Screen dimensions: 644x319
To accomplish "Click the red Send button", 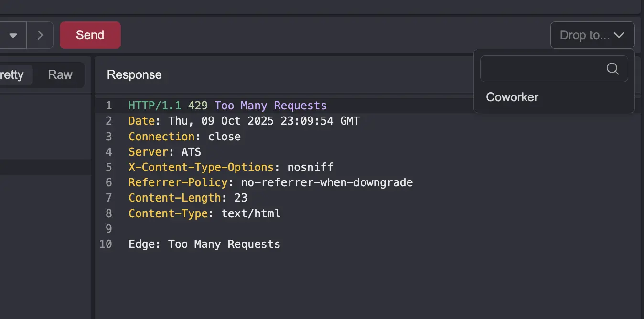I will tap(90, 35).
